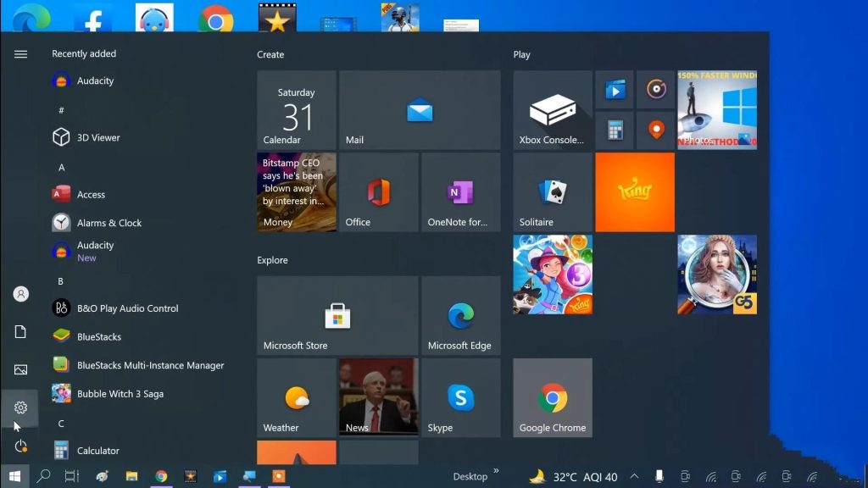Click the microphone tray icon
This screenshot has width=868, height=488.
[x=659, y=476]
